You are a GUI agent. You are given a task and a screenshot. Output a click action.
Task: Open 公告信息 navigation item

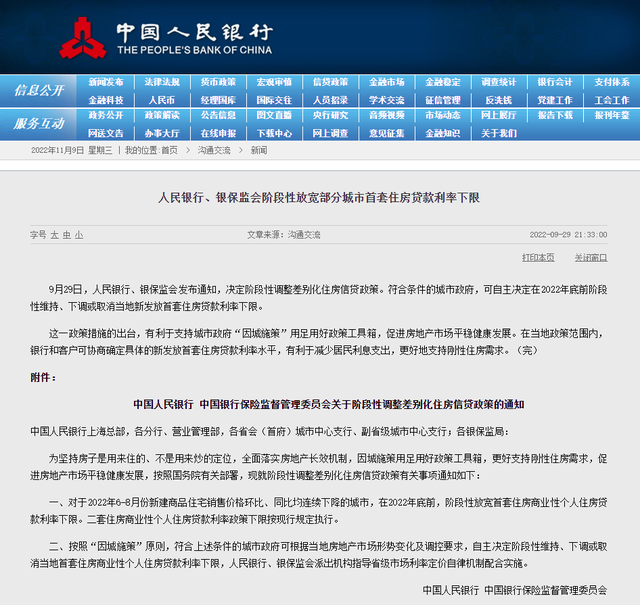pos(218,115)
